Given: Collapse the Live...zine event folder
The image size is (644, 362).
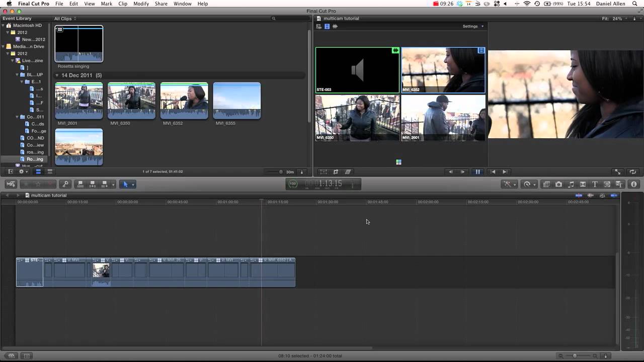Looking at the screenshot, I should click(13, 60).
